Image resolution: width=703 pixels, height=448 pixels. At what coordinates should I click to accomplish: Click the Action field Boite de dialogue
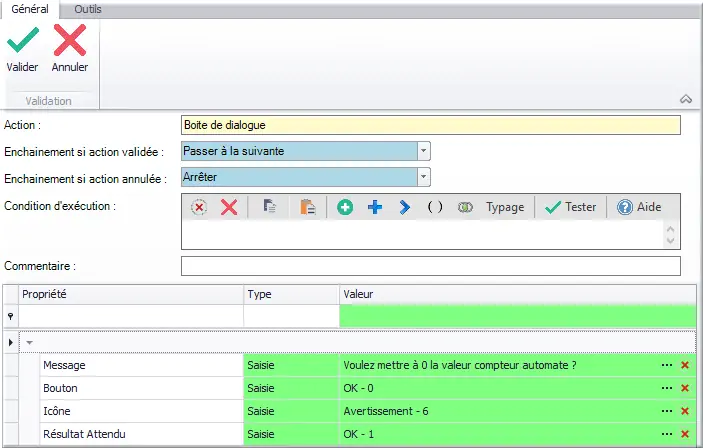coord(431,125)
